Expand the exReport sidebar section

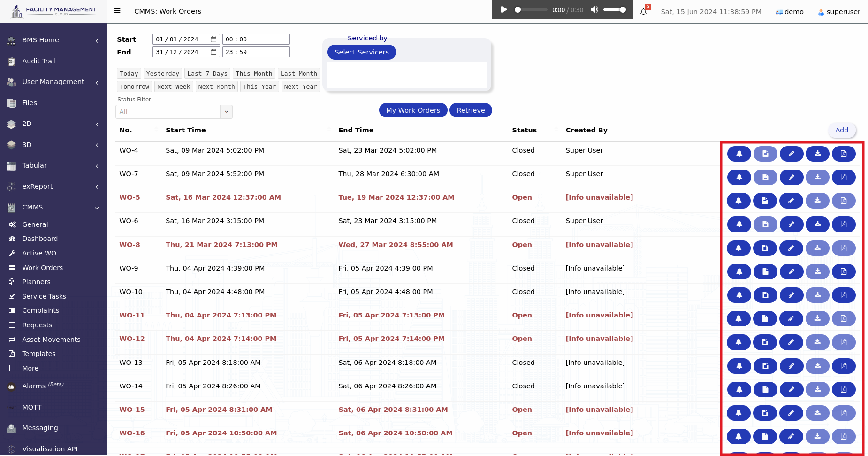pos(53,186)
